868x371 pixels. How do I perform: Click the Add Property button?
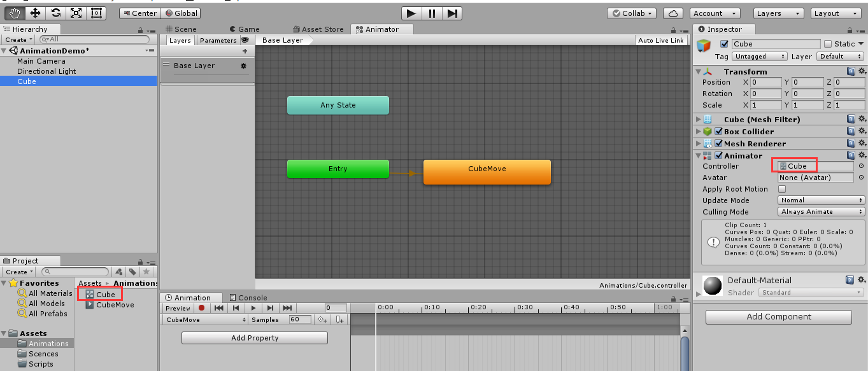[255, 338]
